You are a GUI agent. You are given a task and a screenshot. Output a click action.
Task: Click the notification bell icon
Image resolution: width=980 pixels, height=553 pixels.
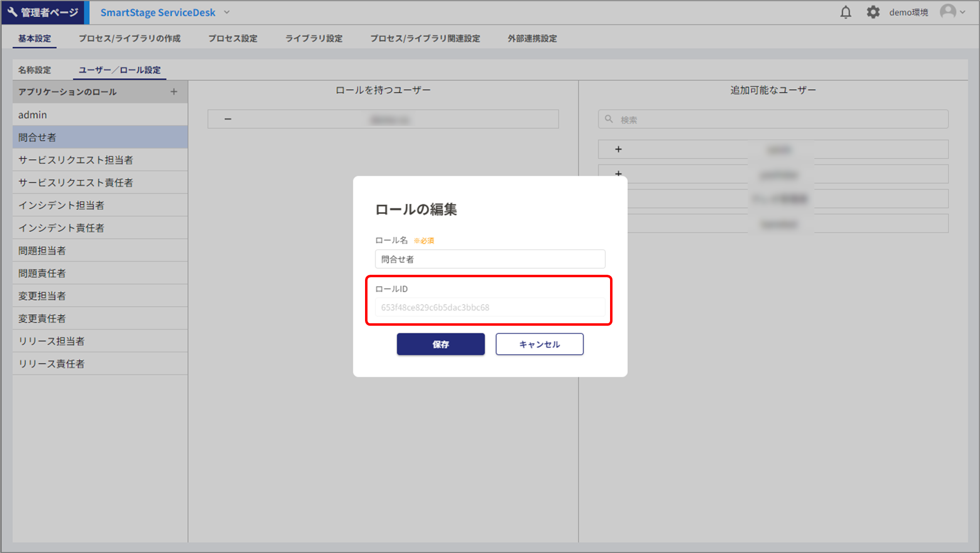(846, 12)
